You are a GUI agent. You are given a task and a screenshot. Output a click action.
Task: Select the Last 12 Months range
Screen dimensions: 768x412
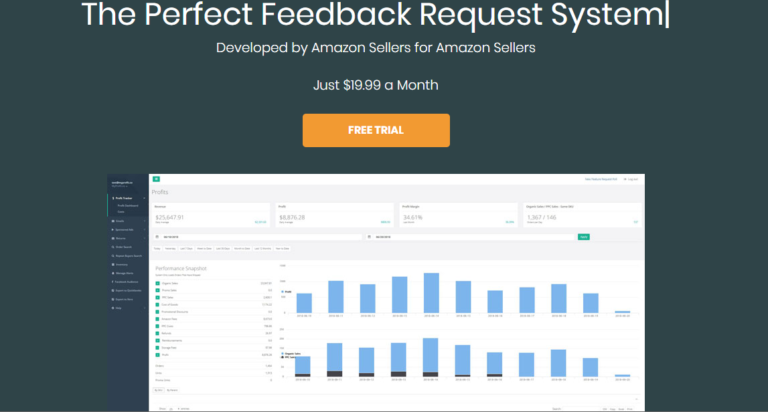coord(263,249)
